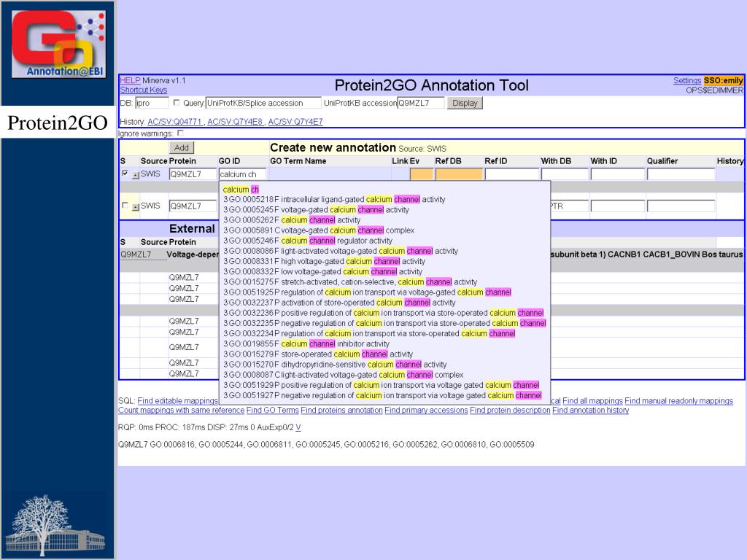Viewport: 747px width, 560px height.
Task: Click the 'Find editable mappings' SQL link
Action: (x=178, y=401)
